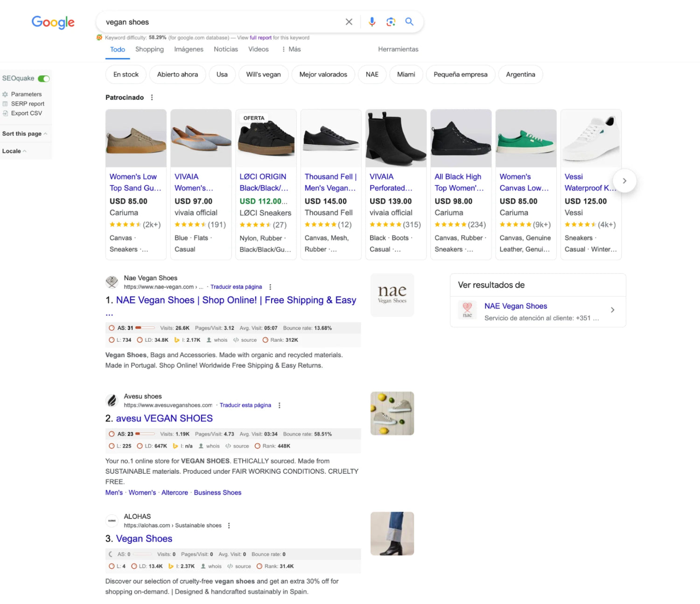
Task: Click the blue search magnifier icon
Action: click(409, 22)
